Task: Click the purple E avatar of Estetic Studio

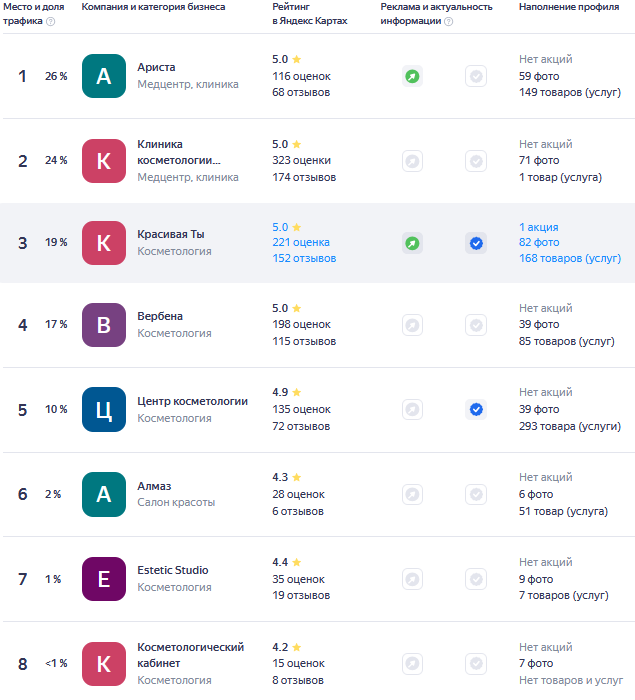Action: pos(104,579)
